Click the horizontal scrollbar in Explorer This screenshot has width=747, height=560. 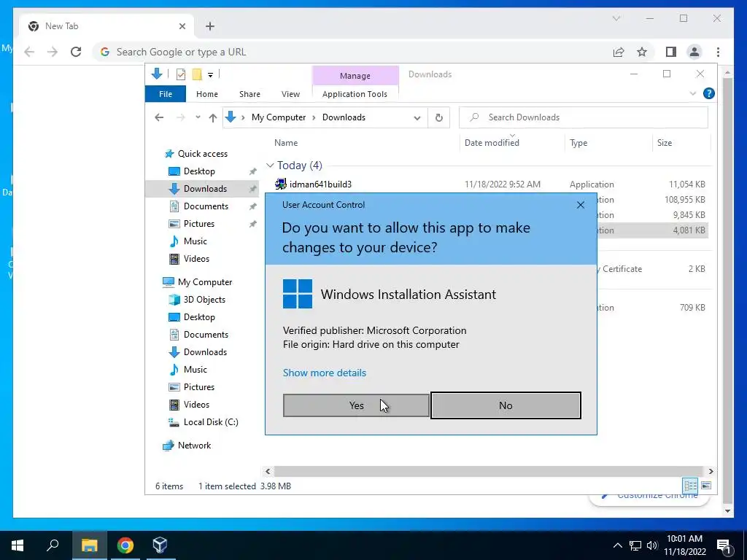coord(489,472)
